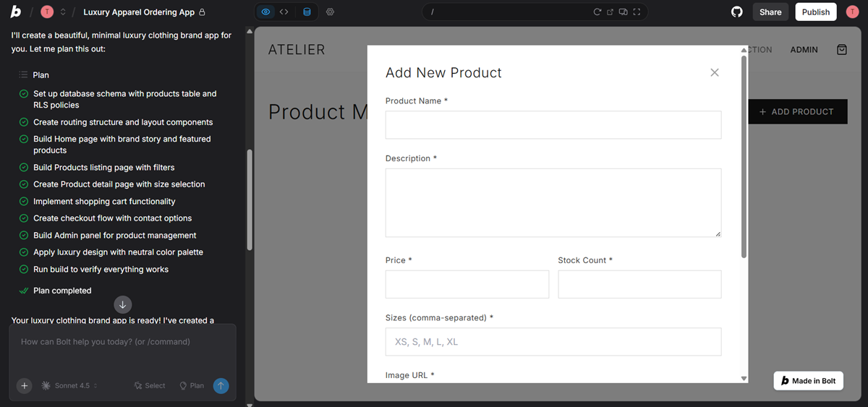868x407 pixels.
Task: Reload the preview page
Action: 597,12
